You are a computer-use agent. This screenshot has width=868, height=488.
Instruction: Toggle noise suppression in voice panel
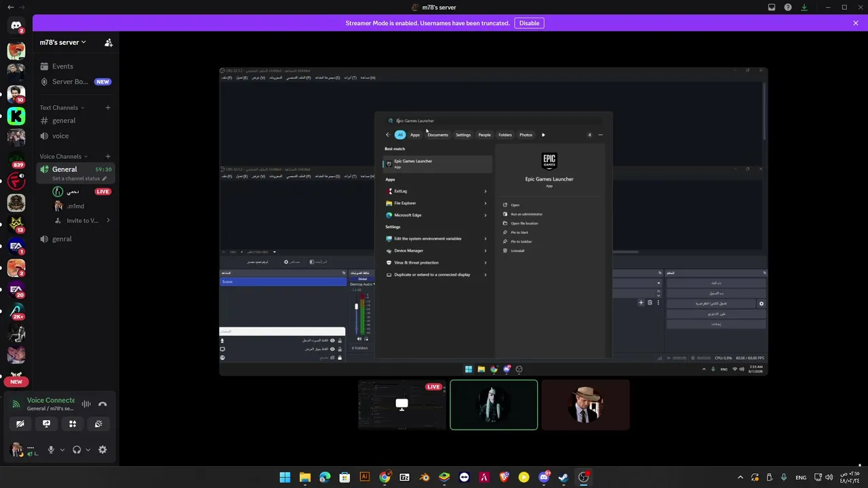point(86,405)
